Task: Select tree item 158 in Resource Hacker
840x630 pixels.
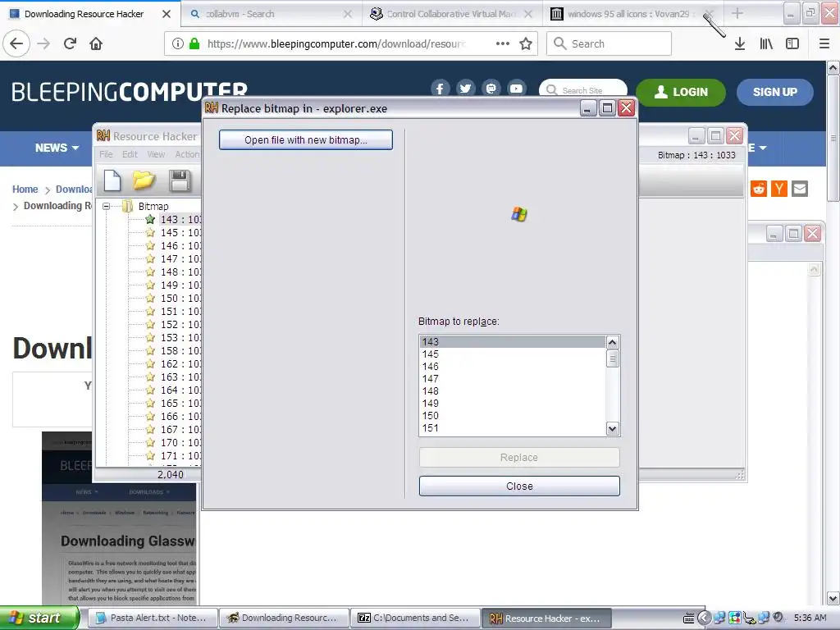Action: click(180, 350)
